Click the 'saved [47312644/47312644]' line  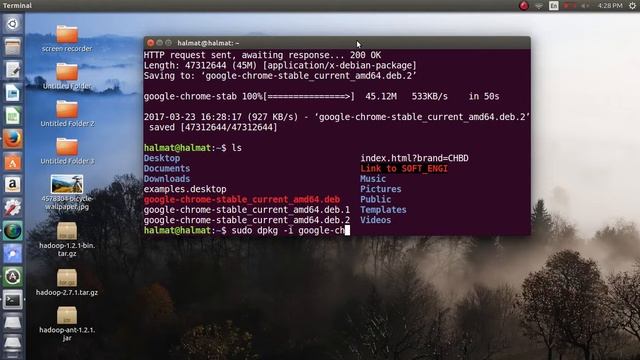[213, 127]
